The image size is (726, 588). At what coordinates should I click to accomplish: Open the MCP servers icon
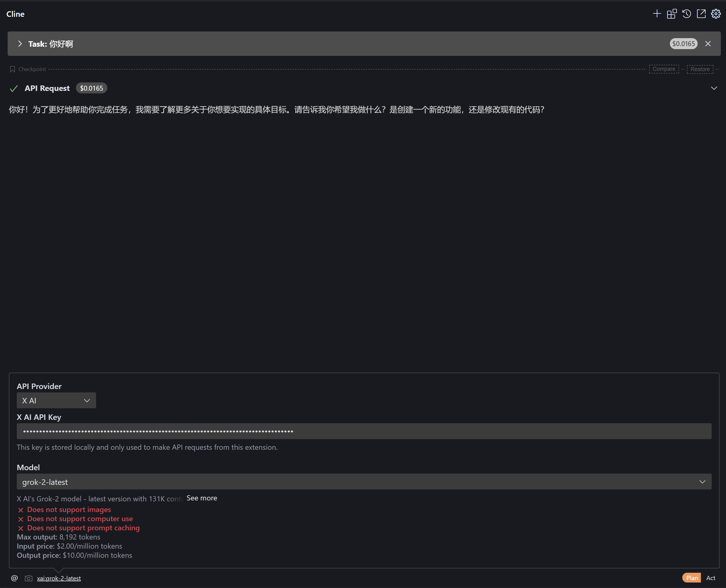[671, 14]
